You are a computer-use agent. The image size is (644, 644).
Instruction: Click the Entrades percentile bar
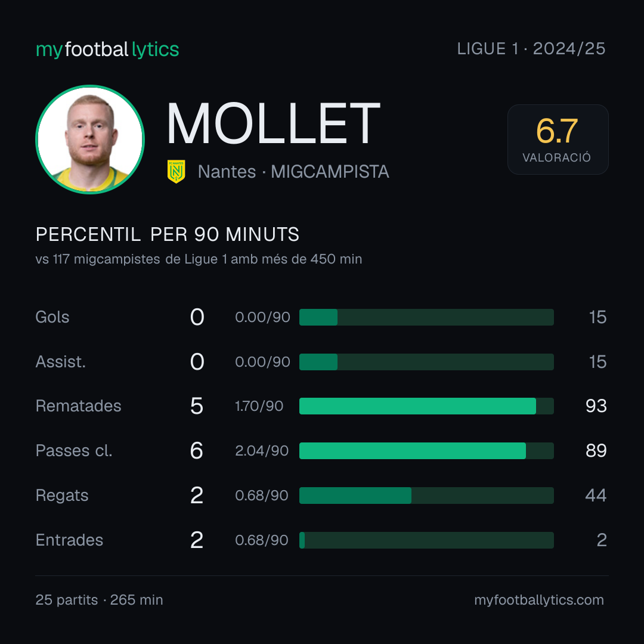(426, 540)
